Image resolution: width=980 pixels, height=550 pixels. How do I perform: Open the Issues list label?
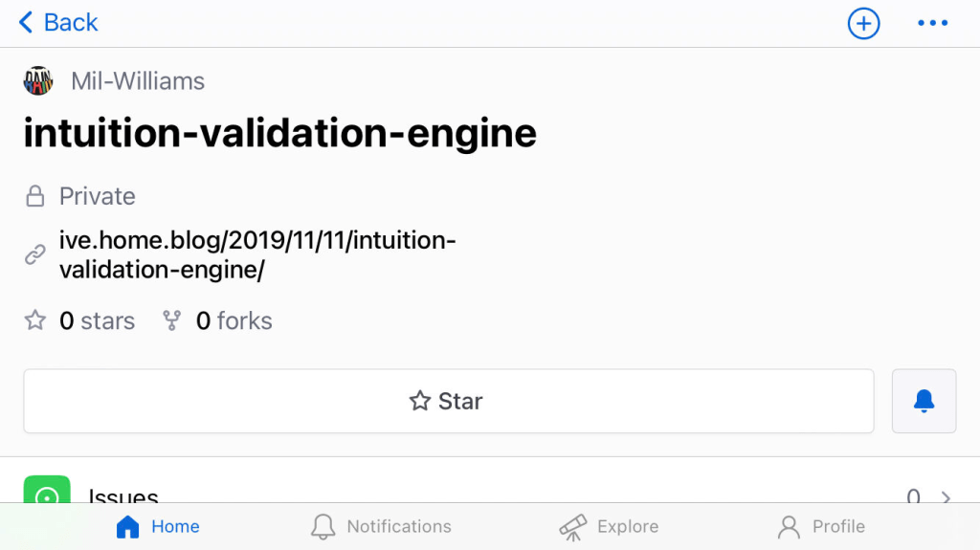coord(123,496)
